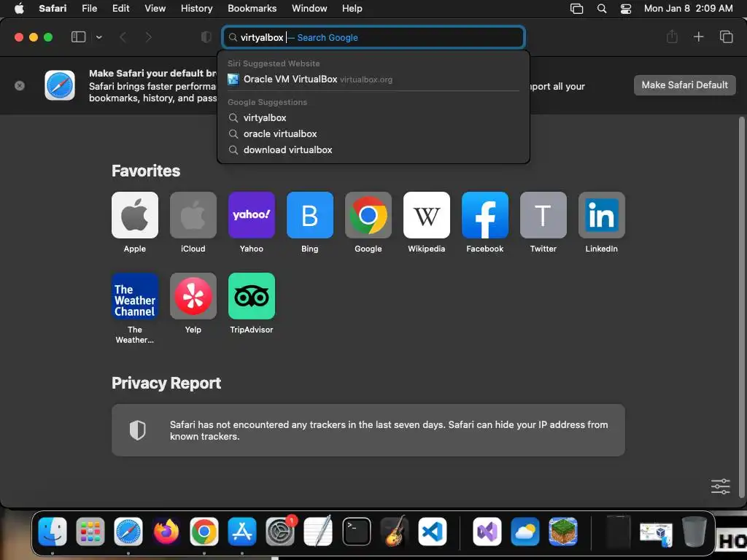Screen dimensions: 747x560
Task: Open TextEdit from the Dock
Action: [318, 531]
